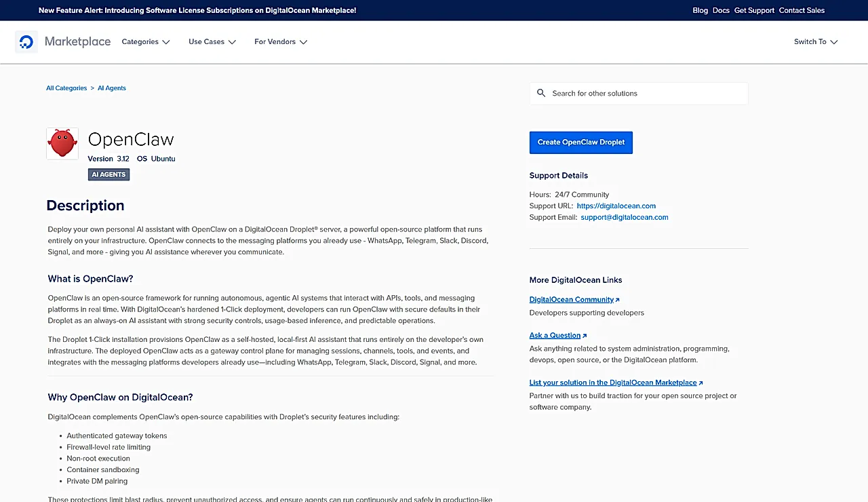The height and width of the screenshot is (502, 868).
Task: Open the DigitalOcean Community link
Action: (572, 300)
